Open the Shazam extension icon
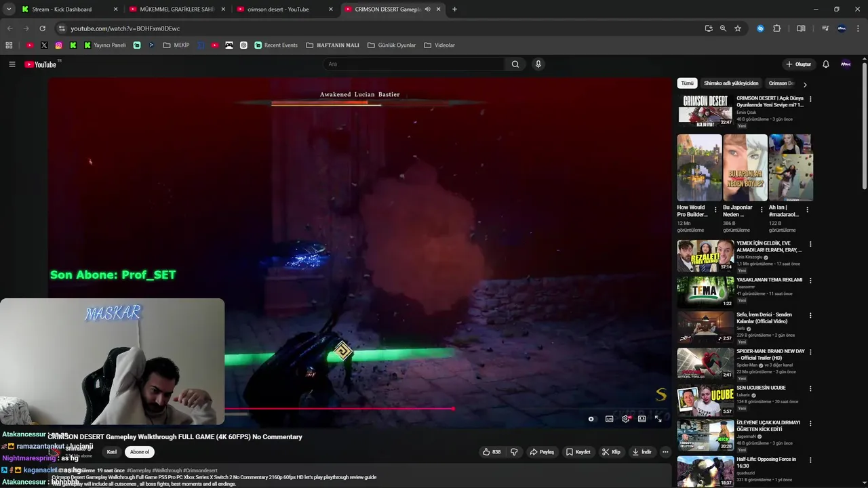Screen dimensions: 868x488 tap(760, 28)
